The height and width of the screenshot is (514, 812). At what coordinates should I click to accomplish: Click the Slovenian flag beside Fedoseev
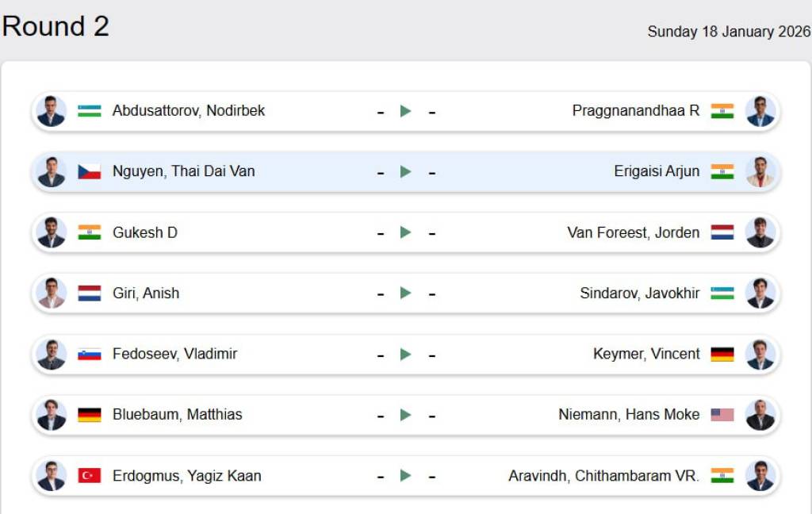click(89, 354)
